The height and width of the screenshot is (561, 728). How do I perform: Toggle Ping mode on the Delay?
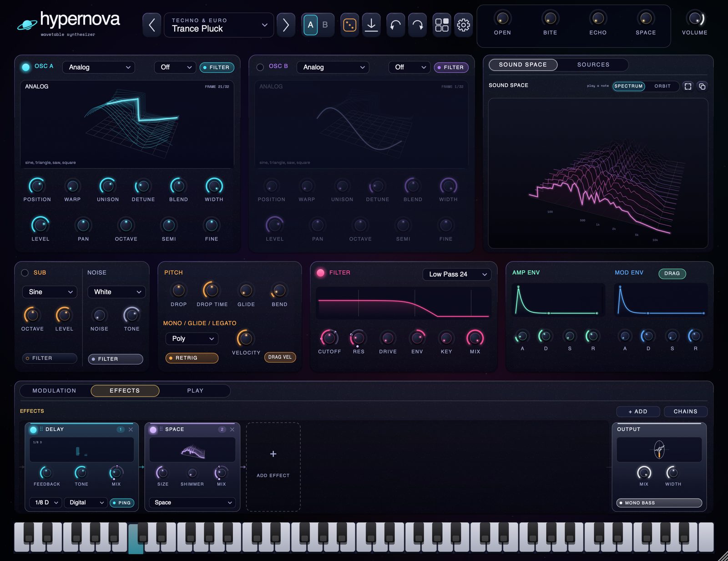[121, 503]
